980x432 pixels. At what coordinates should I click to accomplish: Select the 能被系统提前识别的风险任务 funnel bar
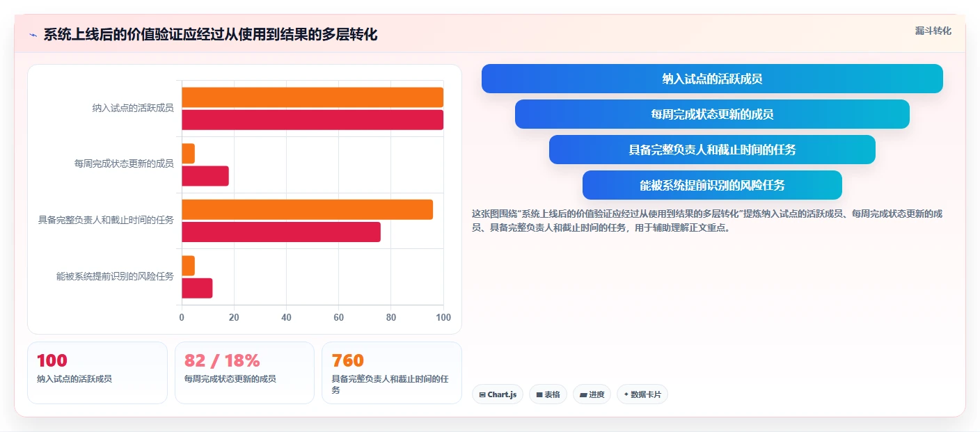(712, 185)
